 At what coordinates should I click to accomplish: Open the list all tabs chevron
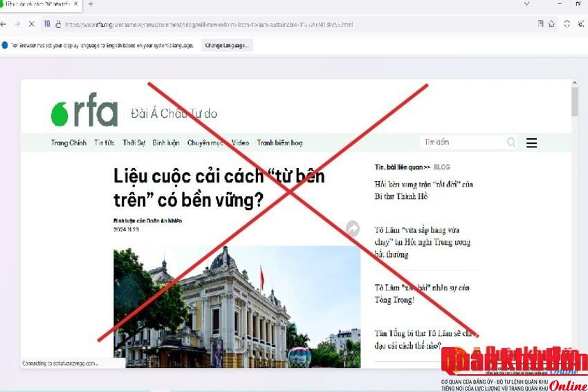[x=527, y=3]
